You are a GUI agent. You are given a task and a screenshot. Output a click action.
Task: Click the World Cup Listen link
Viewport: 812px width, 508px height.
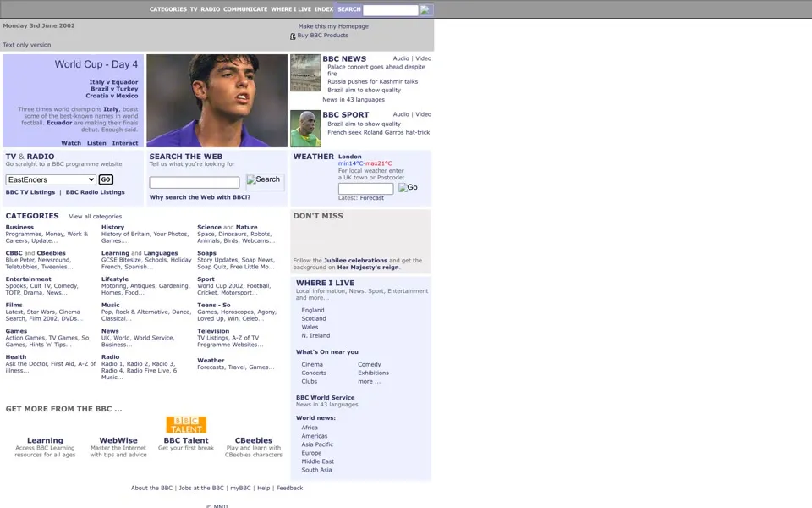point(96,143)
